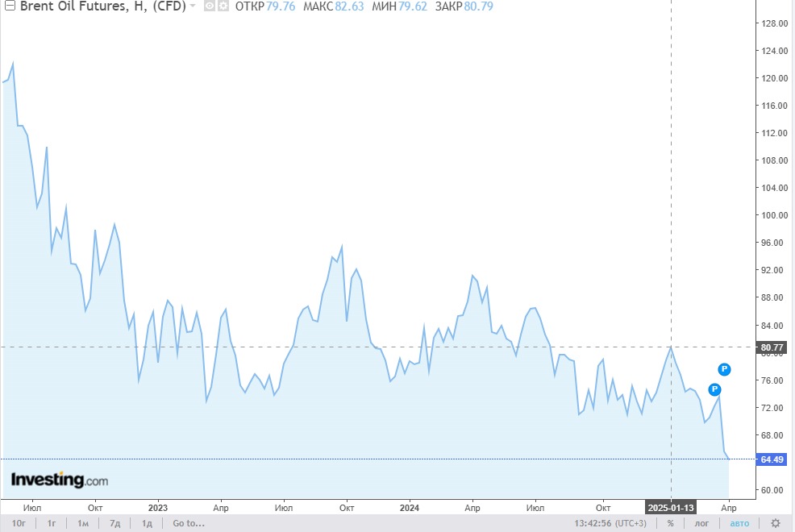Screen dimensions: 795x532
Task: Click the 60.00 price axis label
Action: [x=774, y=490]
